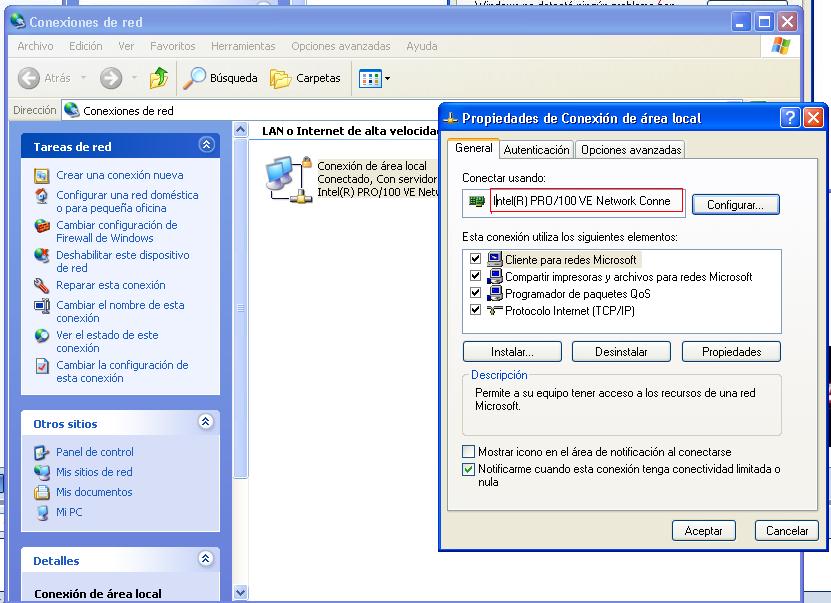This screenshot has width=831, height=603.
Task: Click the up-folder toolbar icon
Action: pyautogui.click(x=158, y=78)
